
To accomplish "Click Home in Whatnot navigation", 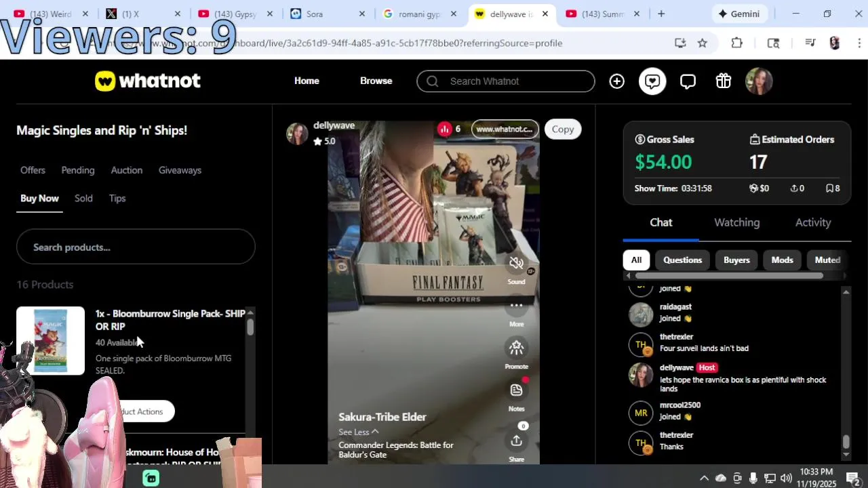I will pyautogui.click(x=307, y=81).
